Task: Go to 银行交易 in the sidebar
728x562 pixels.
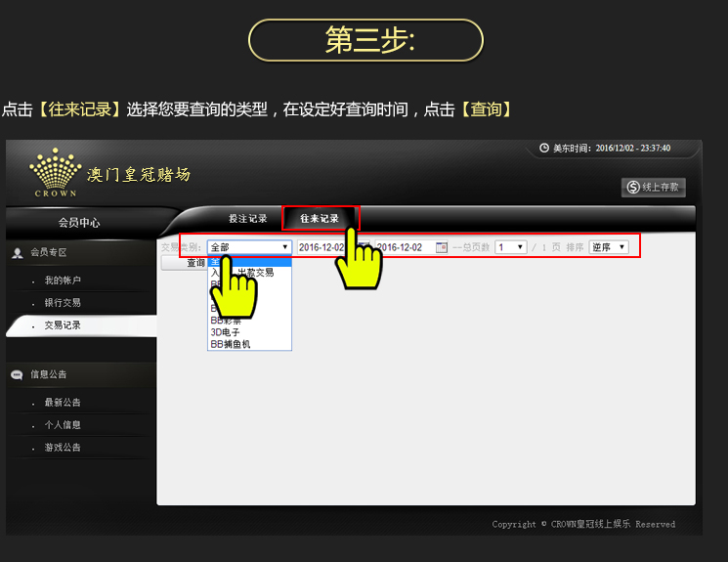Action: (x=63, y=303)
